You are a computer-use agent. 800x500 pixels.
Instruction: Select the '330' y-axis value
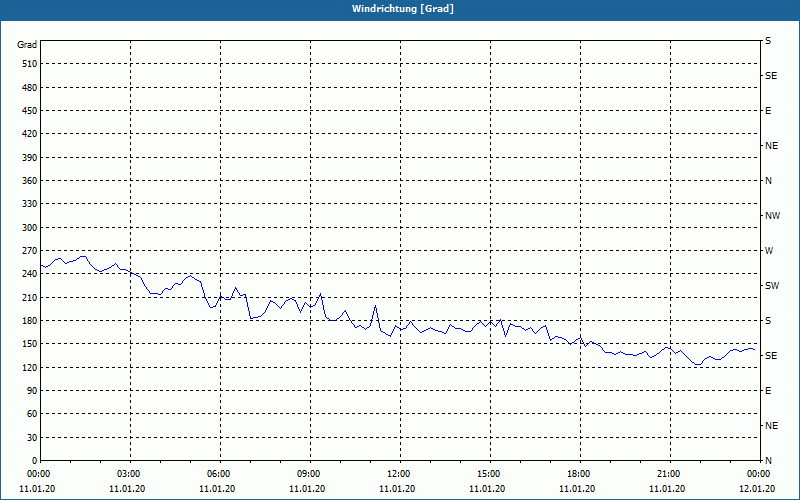tap(30, 204)
